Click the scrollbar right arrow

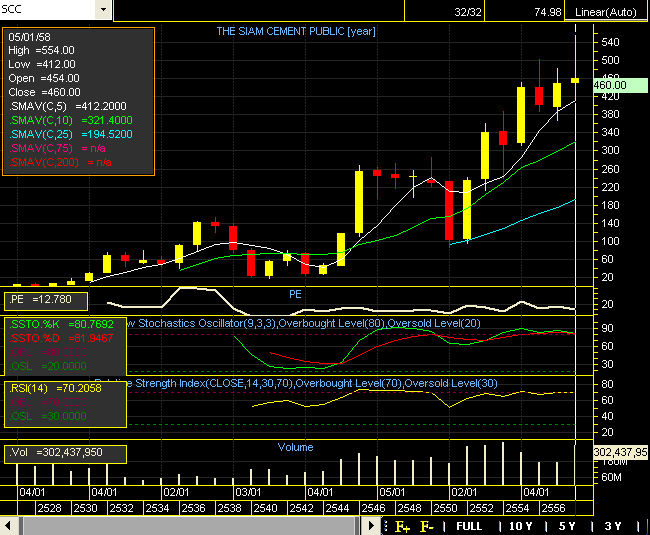[371, 526]
